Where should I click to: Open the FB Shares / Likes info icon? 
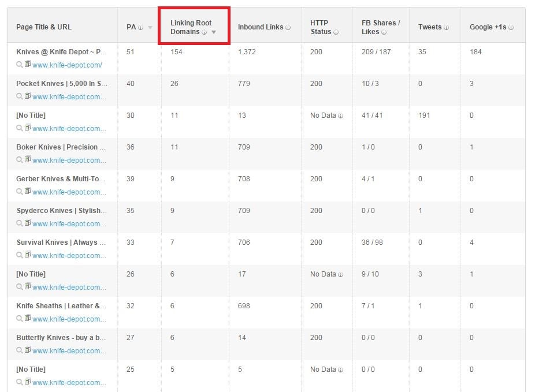(384, 32)
